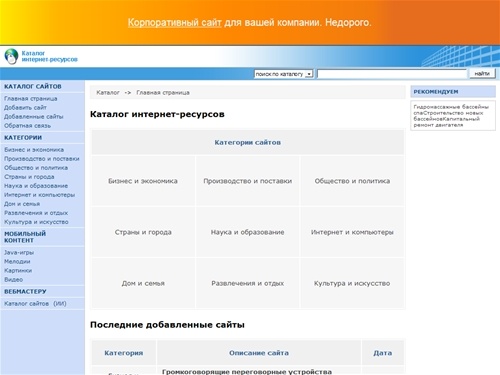Click the 'найти' search button
This screenshot has height=375, width=500.
coord(482,73)
